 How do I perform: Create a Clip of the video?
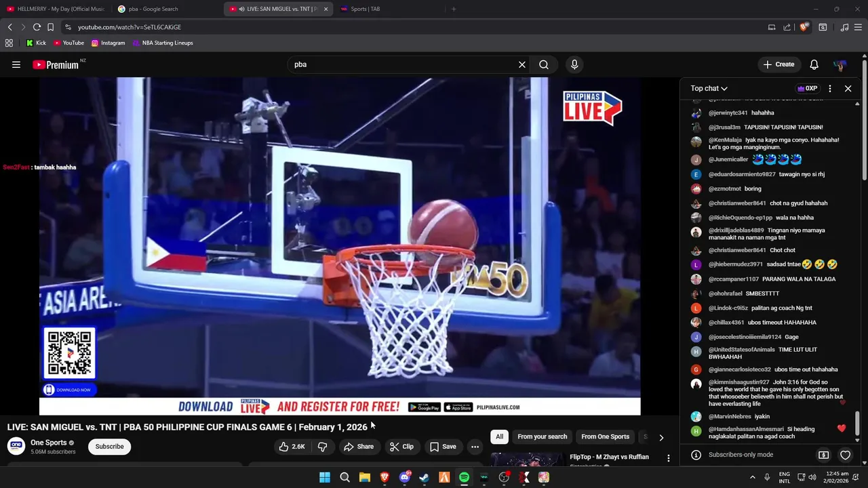pos(401,447)
